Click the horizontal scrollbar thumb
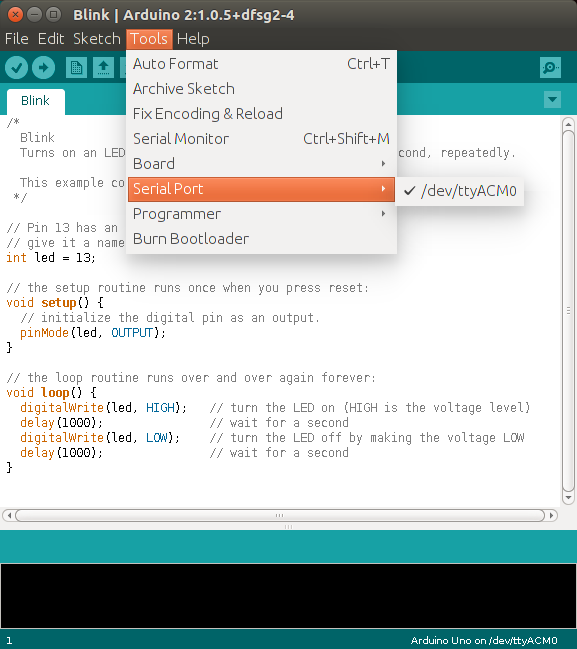Image resolution: width=577 pixels, height=649 pixels. [280, 515]
